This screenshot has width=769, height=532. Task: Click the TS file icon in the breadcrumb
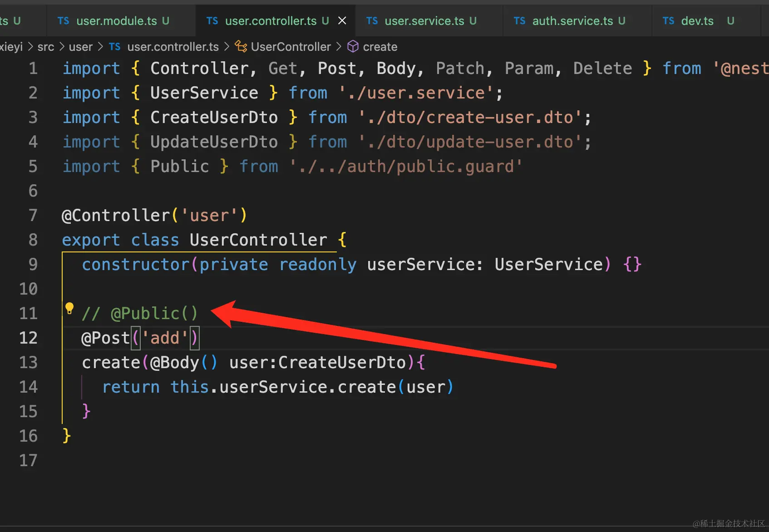pyautogui.click(x=115, y=47)
